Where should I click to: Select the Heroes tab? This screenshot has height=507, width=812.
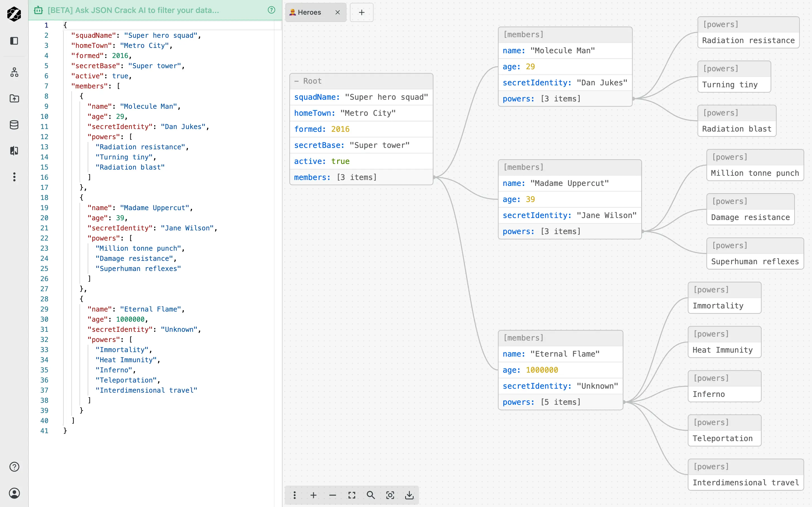(309, 12)
